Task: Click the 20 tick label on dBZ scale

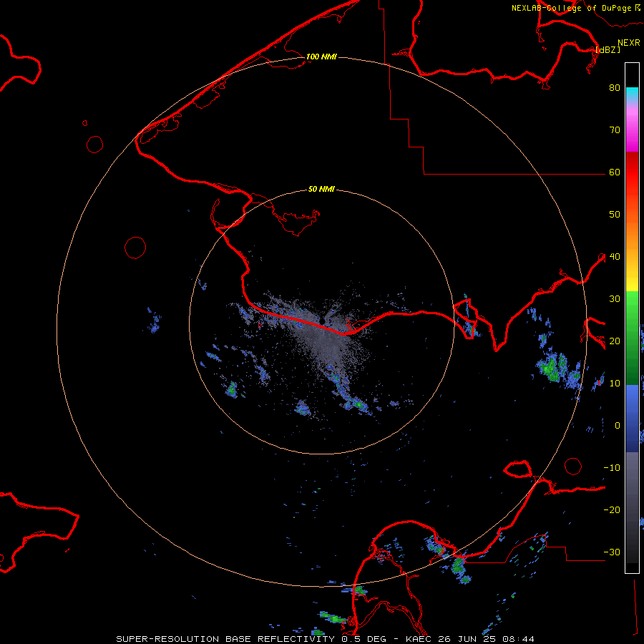Action: tap(615, 341)
